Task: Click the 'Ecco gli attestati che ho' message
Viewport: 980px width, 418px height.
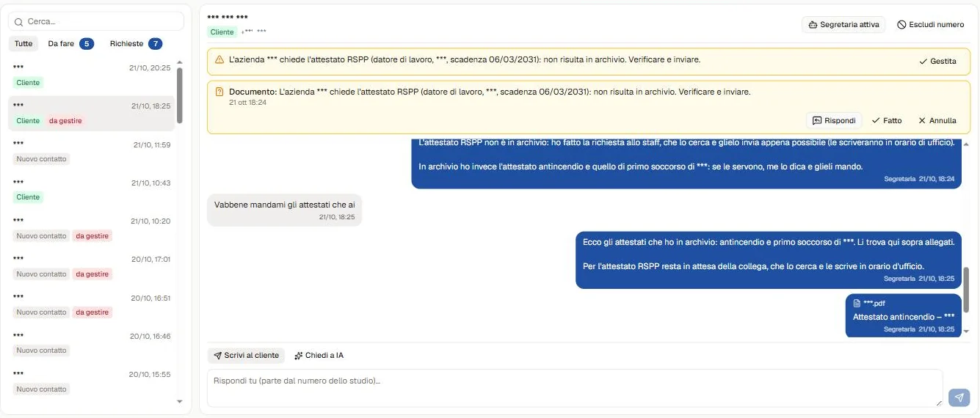Action: [769, 260]
